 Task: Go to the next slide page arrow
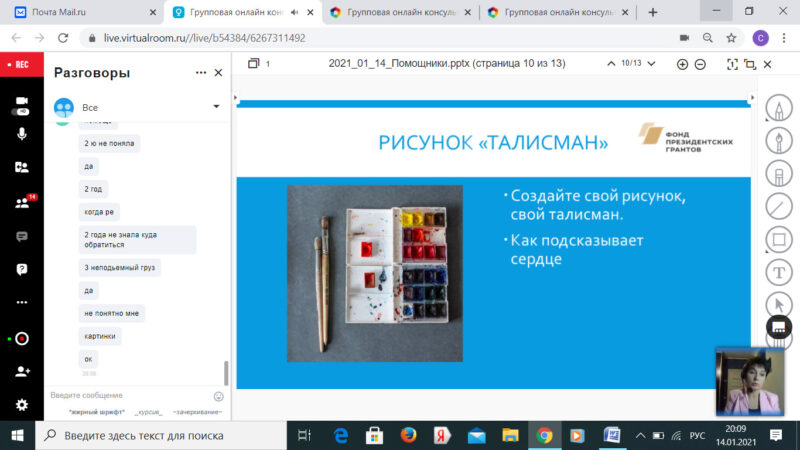point(652,64)
